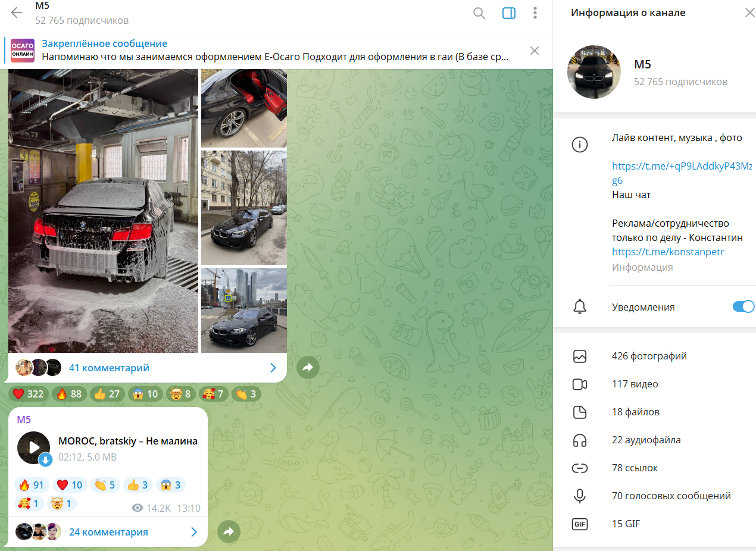
Task: Toggle screaming face reaction with 10
Action: [x=145, y=394]
